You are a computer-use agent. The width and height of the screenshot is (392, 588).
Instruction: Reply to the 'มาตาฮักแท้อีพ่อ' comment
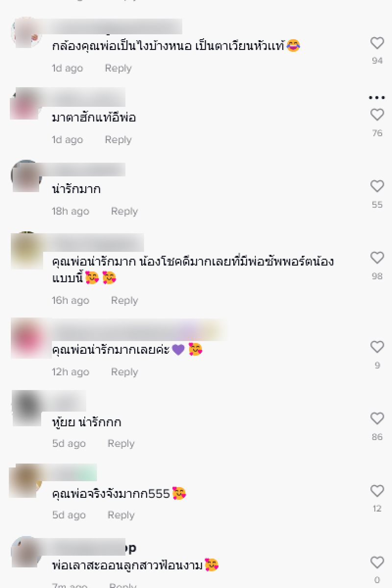click(118, 140)
